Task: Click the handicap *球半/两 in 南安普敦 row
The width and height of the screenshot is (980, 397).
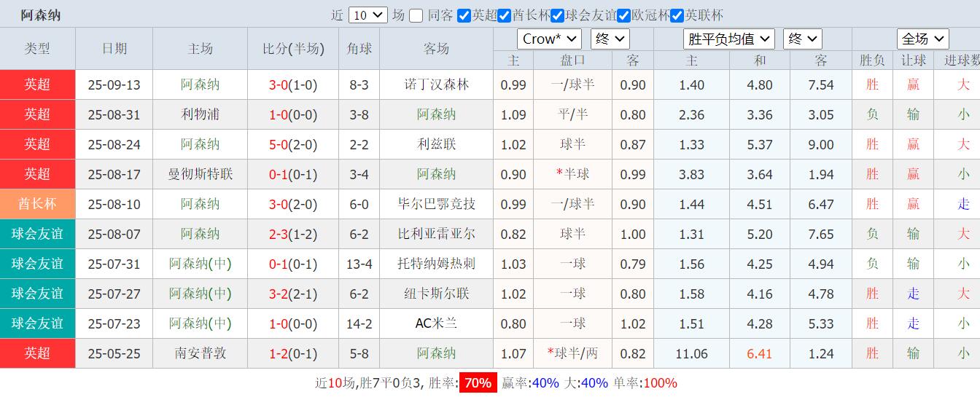Action: pyautogui.click(x=572, y=353)
